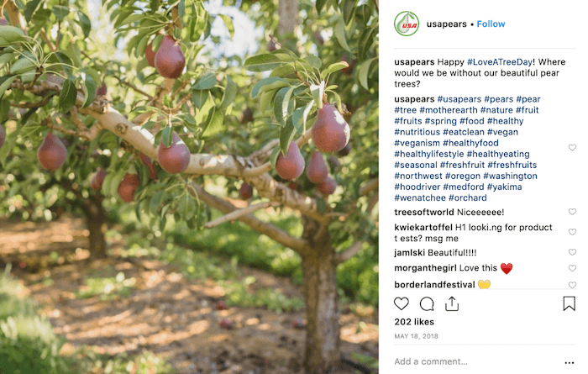The image size is (588, 374).
Task: Like the kwiekartoffel comment with its heart
Action: point(572,232)
